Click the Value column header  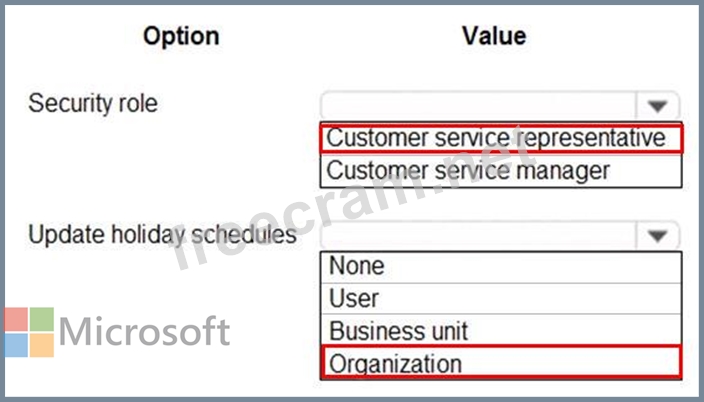[x=494, y=37]
